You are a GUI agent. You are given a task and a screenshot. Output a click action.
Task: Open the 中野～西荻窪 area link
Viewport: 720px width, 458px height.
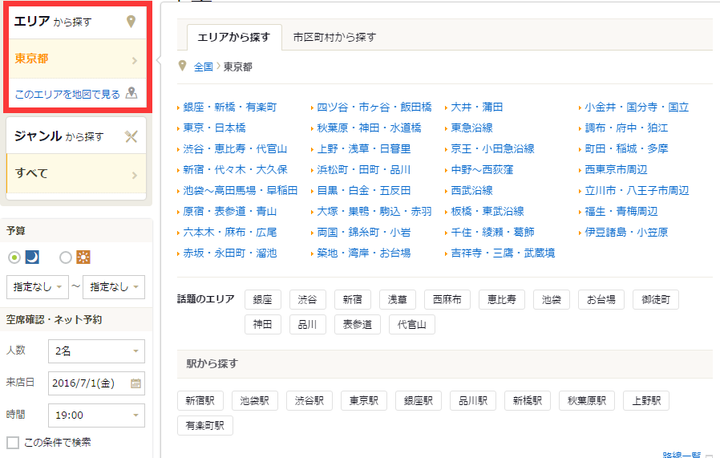[x=482, y=170]
